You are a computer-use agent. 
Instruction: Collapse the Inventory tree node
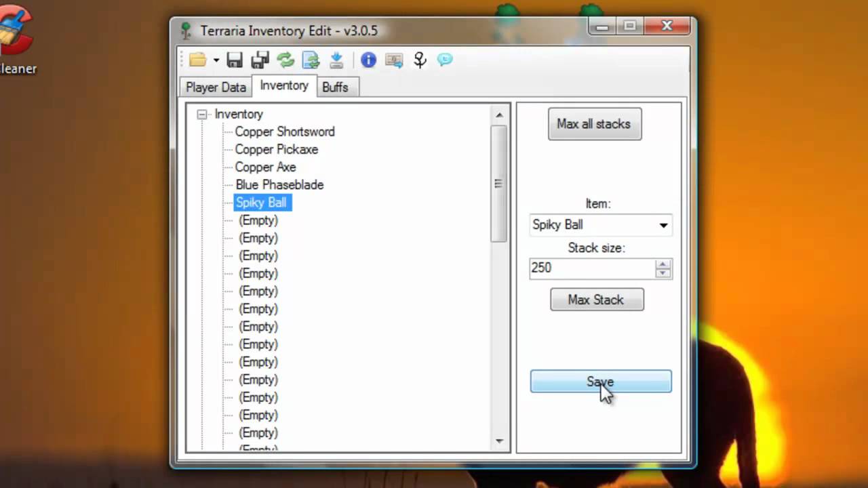pos(201,115)
